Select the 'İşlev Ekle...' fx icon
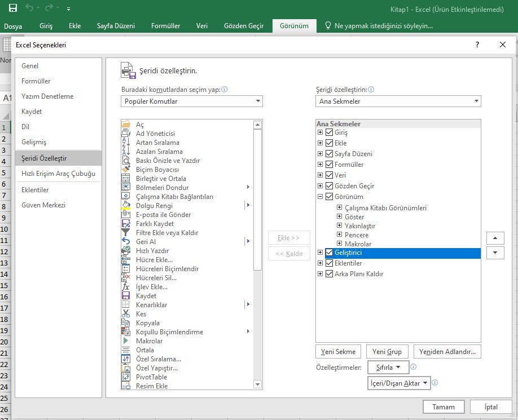518x420 pixels. click(125, 287)
